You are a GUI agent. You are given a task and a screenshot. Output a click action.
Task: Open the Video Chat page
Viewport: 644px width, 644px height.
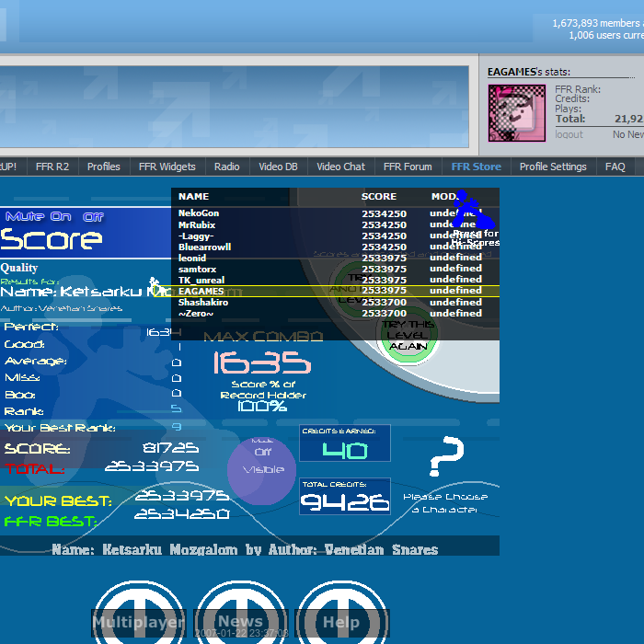340,167
